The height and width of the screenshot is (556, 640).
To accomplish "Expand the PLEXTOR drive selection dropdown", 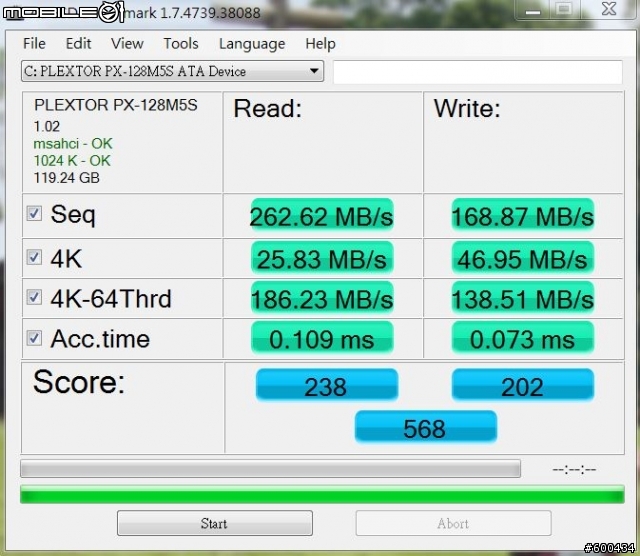I will pyautogui.click(x=173, y=71).
